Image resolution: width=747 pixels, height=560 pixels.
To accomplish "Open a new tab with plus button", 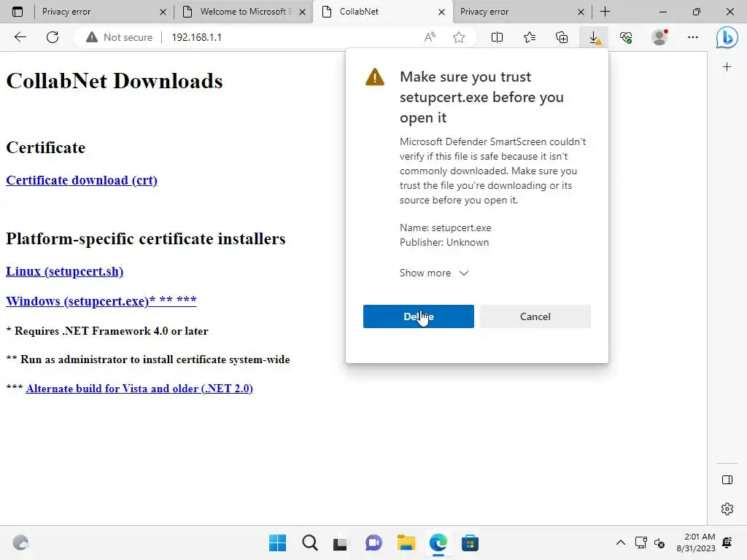I will coord(605,12).
